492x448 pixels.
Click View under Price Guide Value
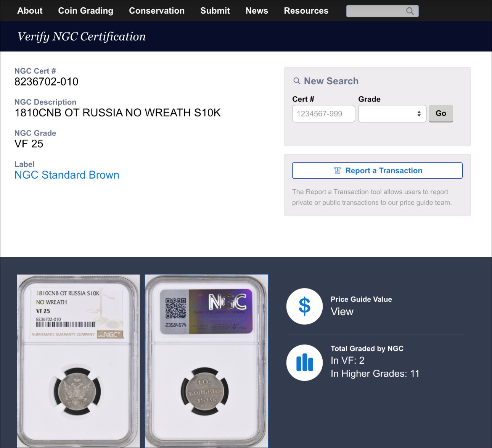[x=342, y=312]
